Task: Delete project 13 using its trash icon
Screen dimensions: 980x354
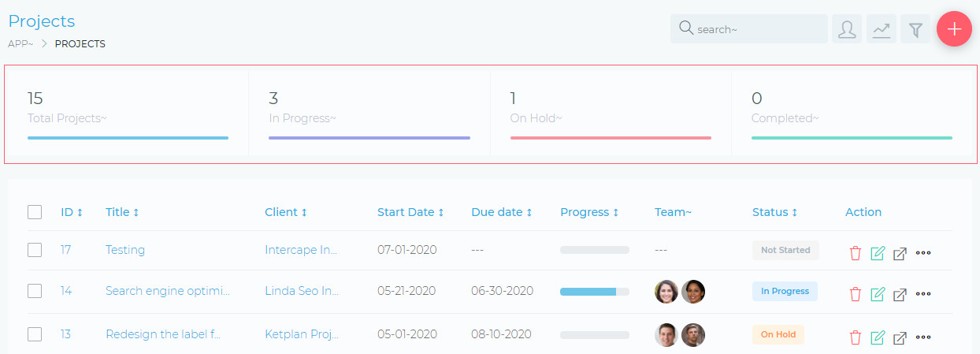Action: click(x=856, y=337)
